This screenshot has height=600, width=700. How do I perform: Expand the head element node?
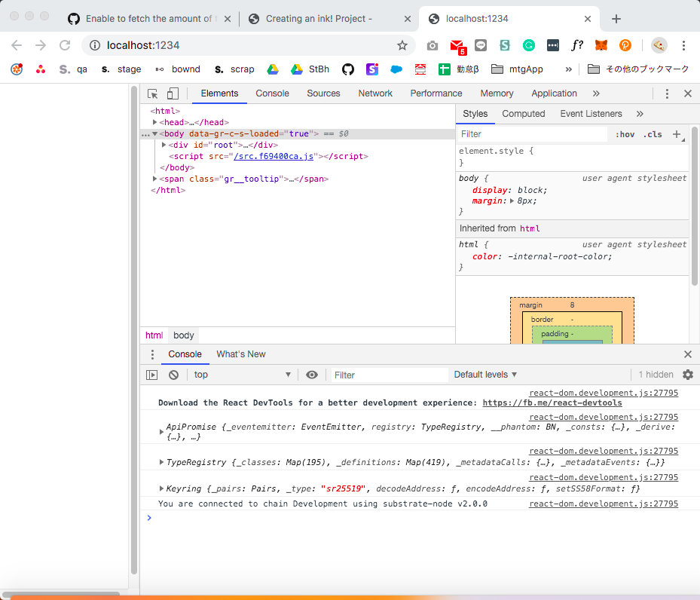pos(154,122)
